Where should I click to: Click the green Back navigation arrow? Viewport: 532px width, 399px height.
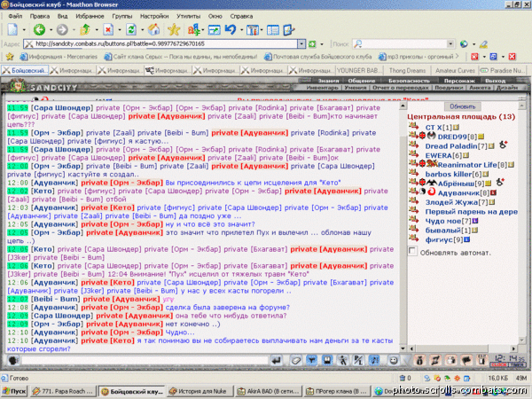click(39, 30)
